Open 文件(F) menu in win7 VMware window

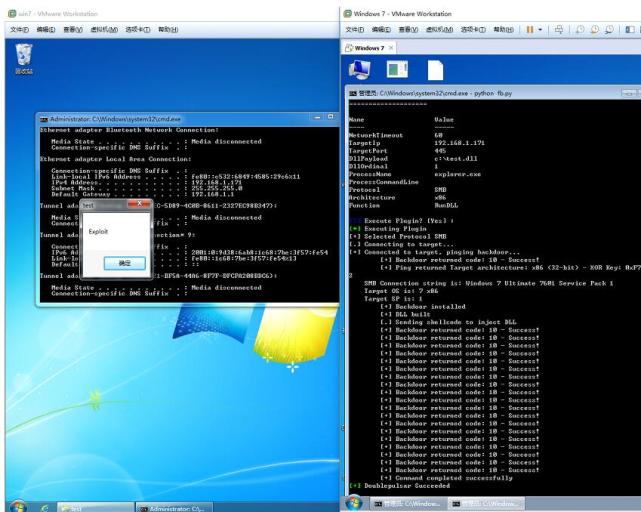tap(19, 29)
